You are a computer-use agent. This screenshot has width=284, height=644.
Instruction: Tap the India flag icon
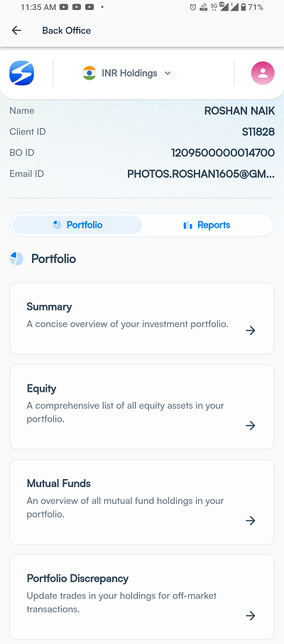89,73
